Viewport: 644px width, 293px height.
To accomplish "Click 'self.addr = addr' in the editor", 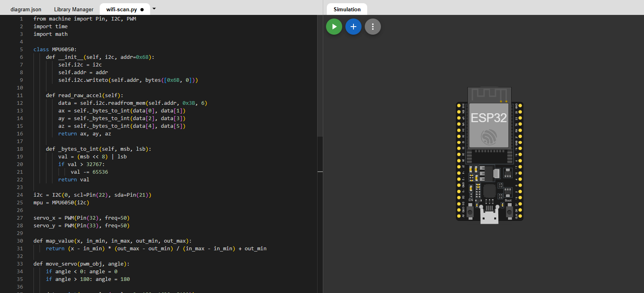I will pyautogui.click(x=83, y=73).
